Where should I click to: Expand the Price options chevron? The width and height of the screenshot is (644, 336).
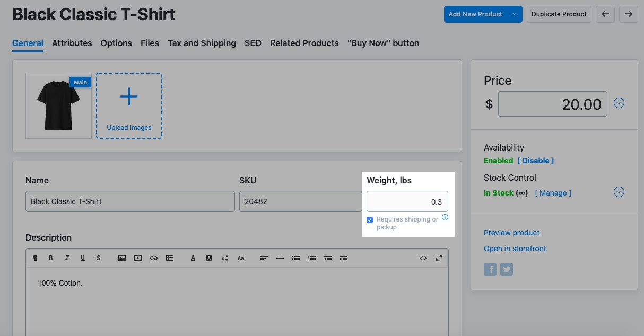pyautogui.click(x=619, y=103)
